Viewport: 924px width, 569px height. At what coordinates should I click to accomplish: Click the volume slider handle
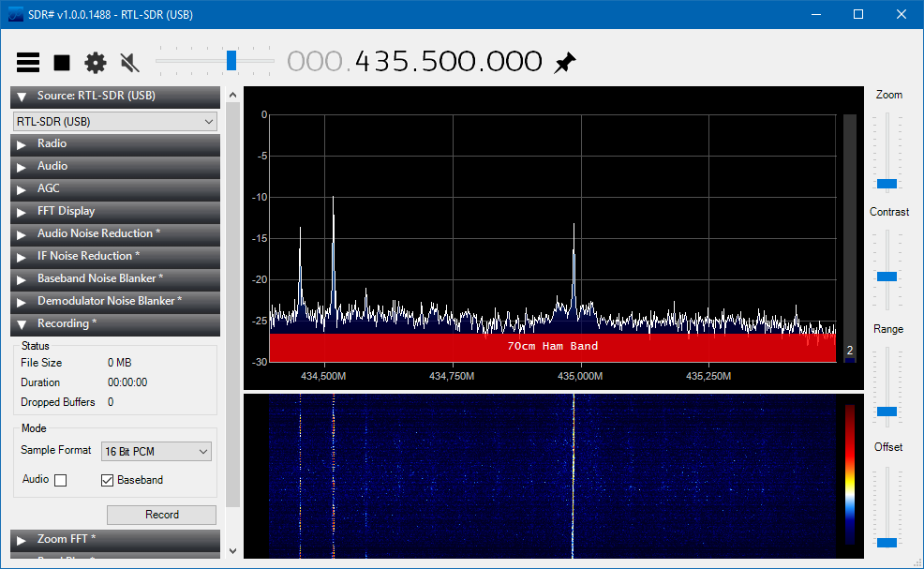pos(231,61)
